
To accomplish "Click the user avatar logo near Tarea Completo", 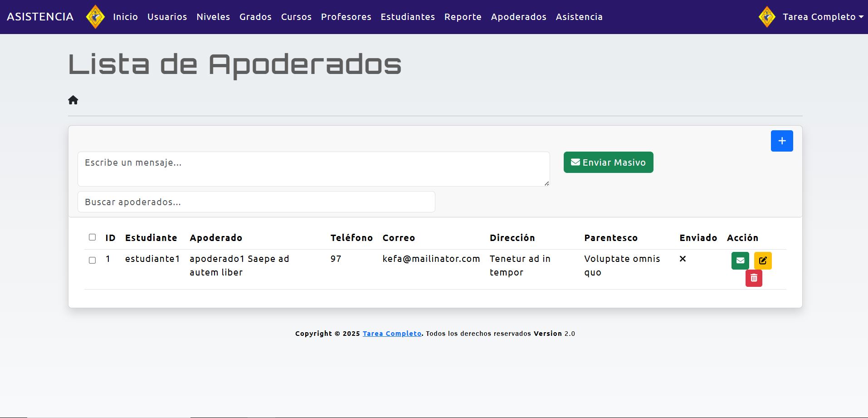I will tap(767, 17).
